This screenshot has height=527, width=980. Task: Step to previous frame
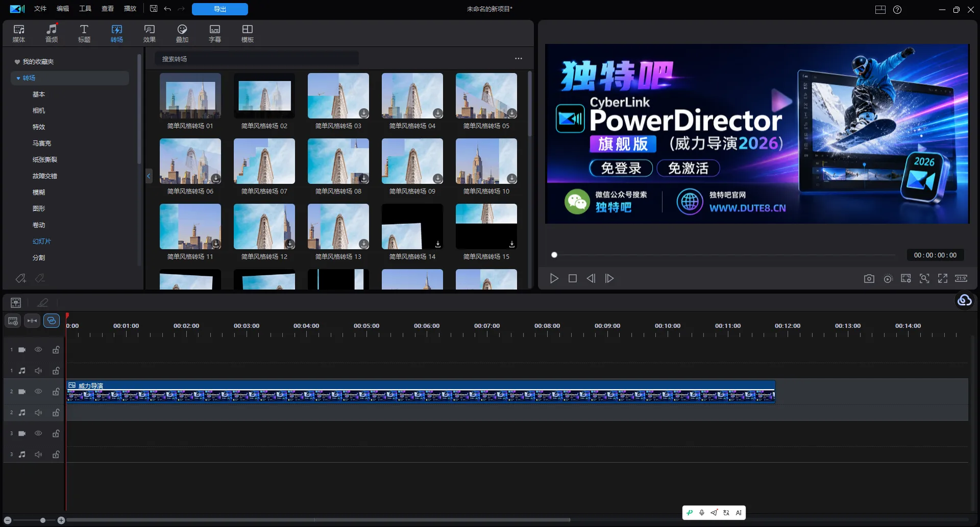[591, 278]
